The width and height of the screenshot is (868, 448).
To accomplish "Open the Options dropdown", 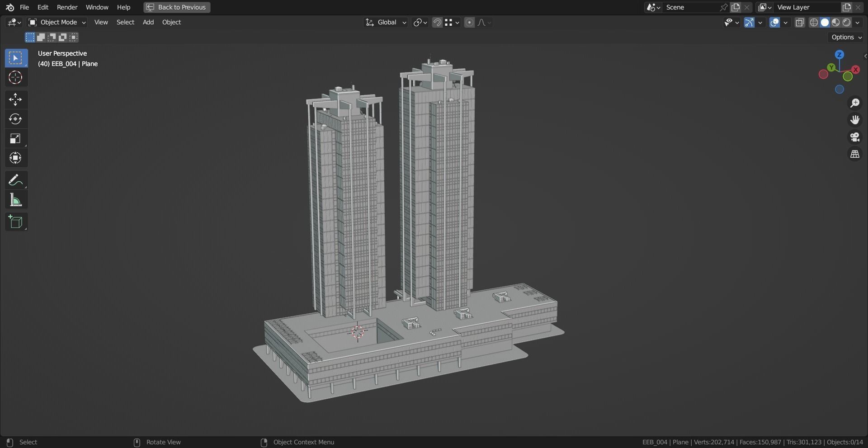I will pyautogui.click(x=846, y=37).
